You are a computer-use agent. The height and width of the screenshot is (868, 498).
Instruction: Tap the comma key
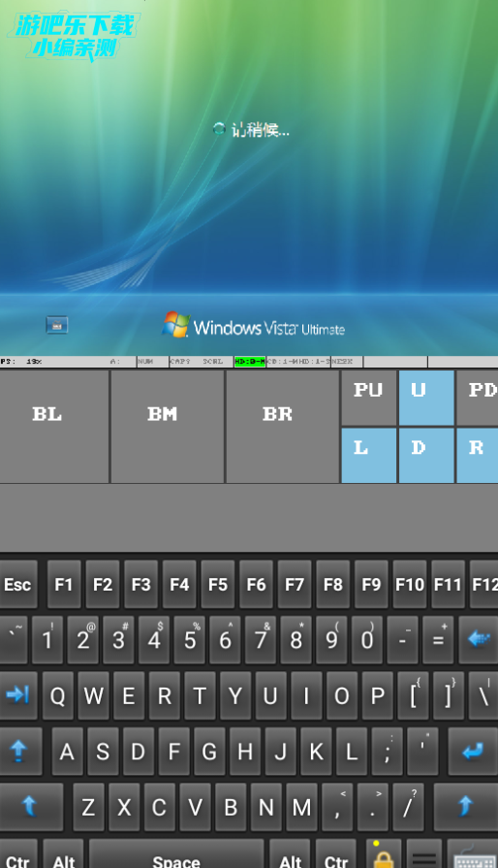337,807
